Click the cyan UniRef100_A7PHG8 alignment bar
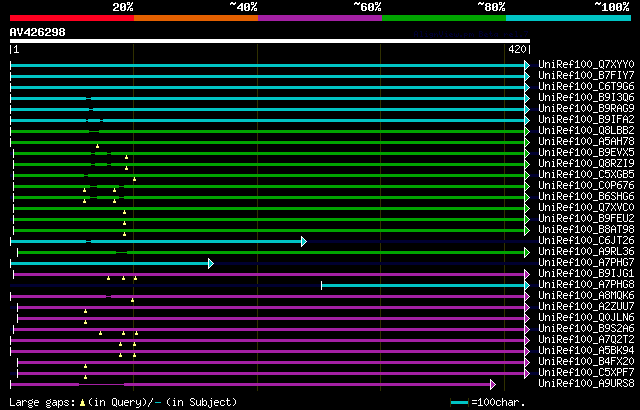 tap(423, 285)
